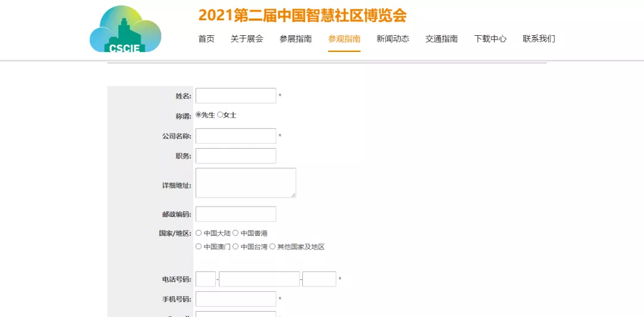Viewport: 644px width, 317px height.
Task: Open the 首页 menu item
Action: click(206, 39)
